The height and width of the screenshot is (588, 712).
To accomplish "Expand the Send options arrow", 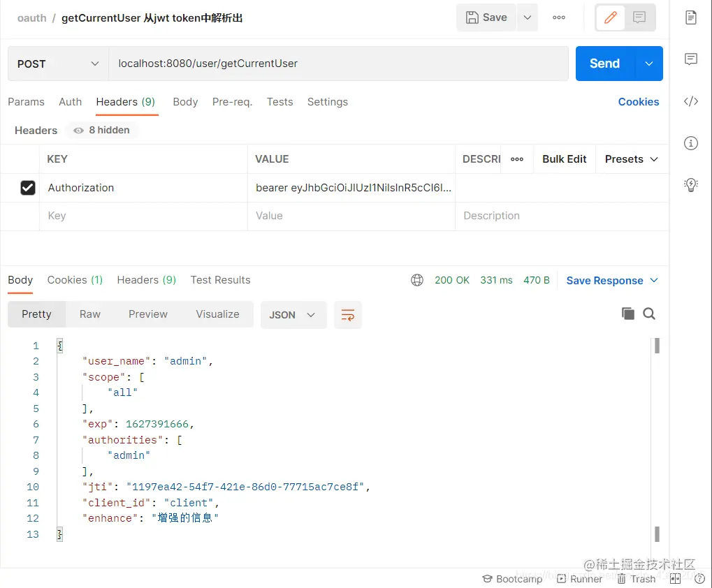I will 649,64.
